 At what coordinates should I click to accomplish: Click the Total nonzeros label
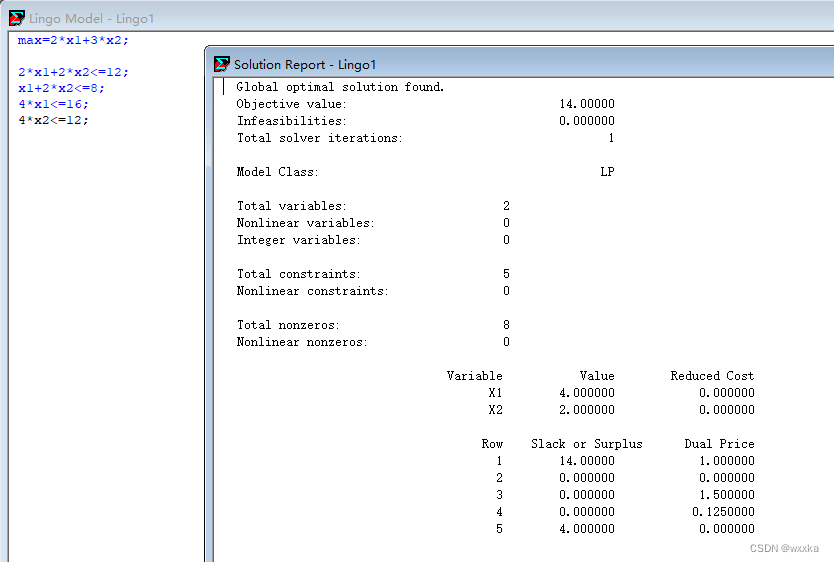288,325
